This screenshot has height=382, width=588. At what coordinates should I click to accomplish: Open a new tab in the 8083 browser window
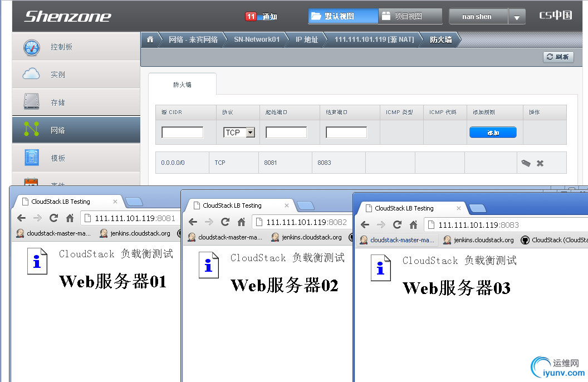click(x=477, y=208)
